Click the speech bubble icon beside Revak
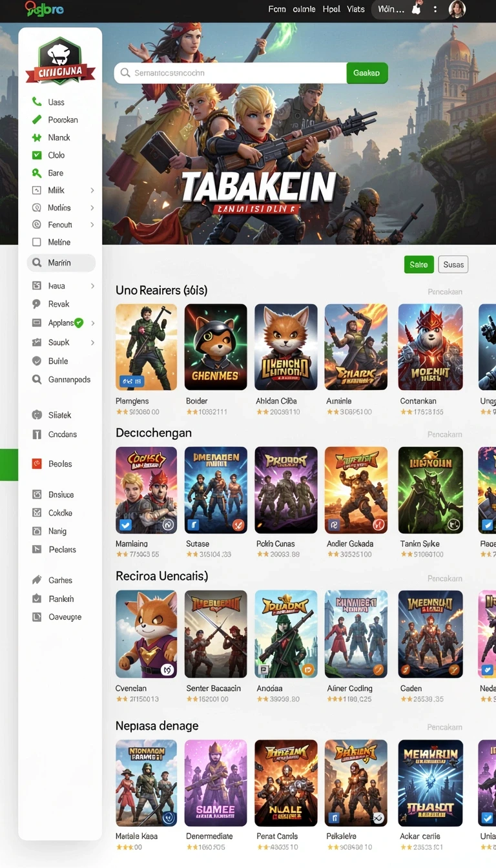This screenshot has height=868, width=496. [36, 304]
